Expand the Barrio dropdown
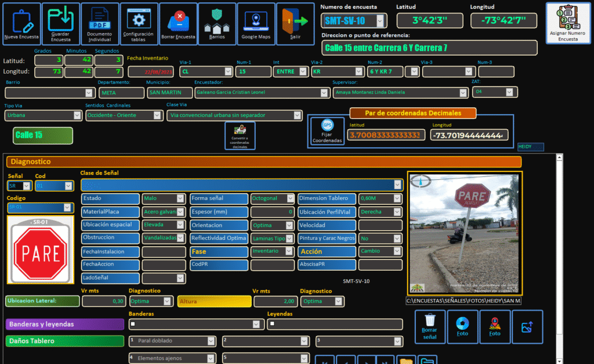Viewport: 594px width, 364px height. click(x=89, y=93)
